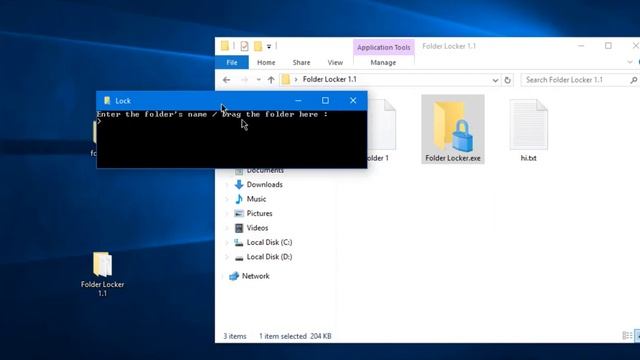Click the '1 item selected 204 KB' status
Viewport: 640px width, 360px height.
coord(295,336)
